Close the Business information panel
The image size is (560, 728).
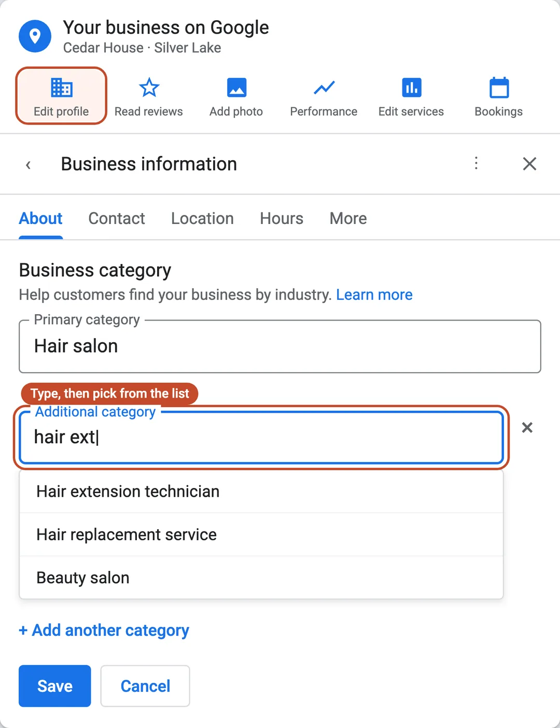tap(529, 164)
